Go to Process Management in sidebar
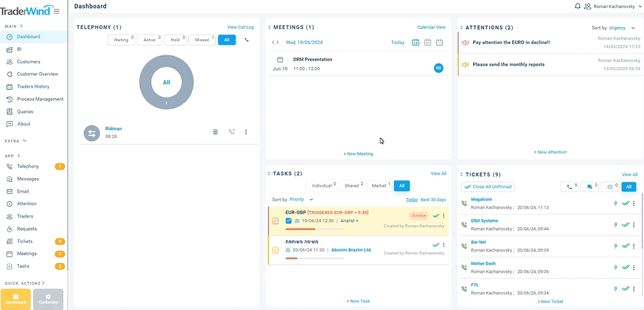This screenshot has height=310, width=644. pyautogui.click(x=40, y=99)
